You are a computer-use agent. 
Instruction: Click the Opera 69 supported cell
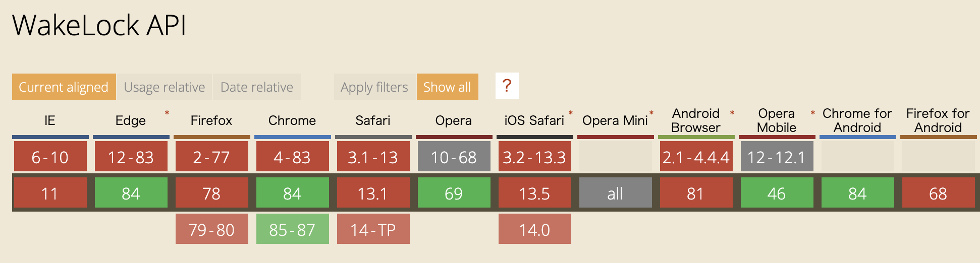454,193
